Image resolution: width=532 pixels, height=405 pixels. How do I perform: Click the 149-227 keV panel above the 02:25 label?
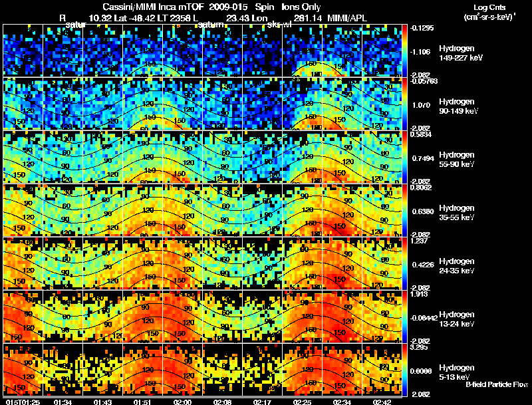pyautogui.click(x=303, y=51)
